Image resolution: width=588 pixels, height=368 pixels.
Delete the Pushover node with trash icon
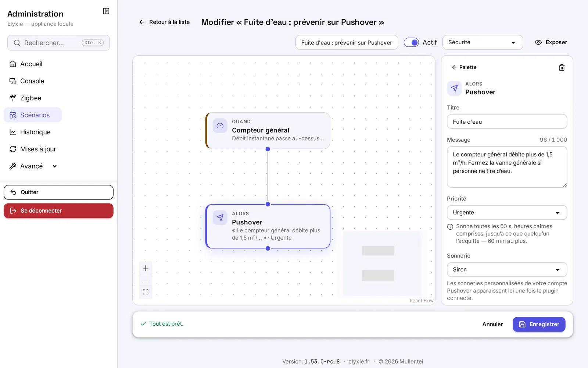coord(562,67)
